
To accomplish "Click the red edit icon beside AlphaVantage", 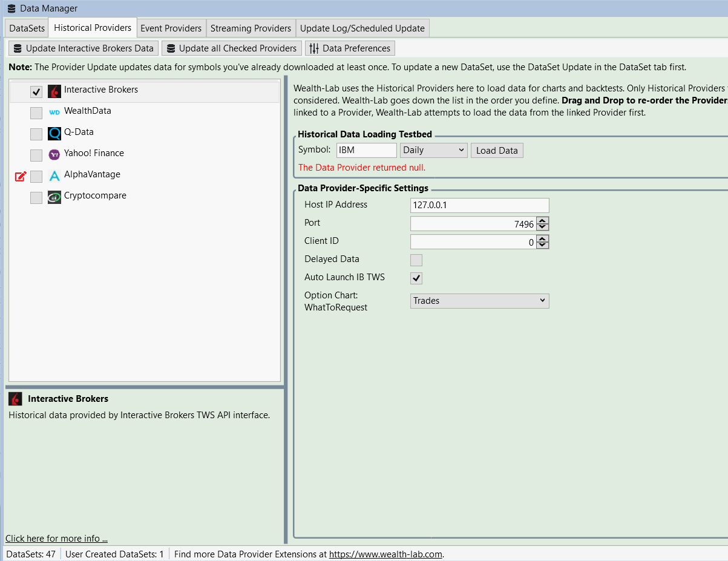I will (x=21, y=176).
